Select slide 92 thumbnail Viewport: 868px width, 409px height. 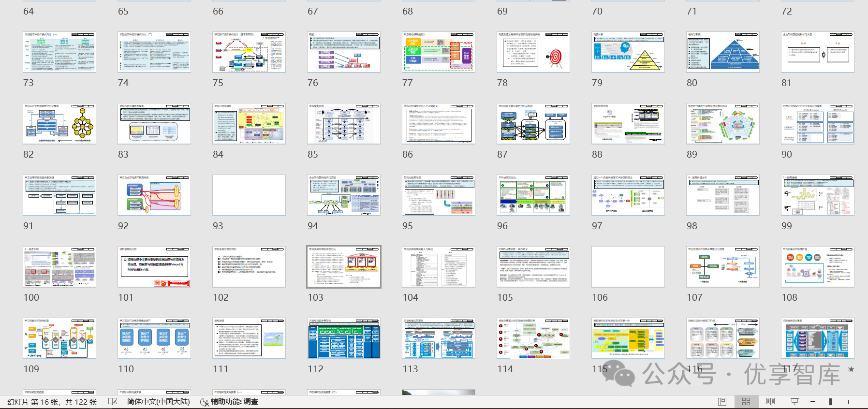click(154, 195)
